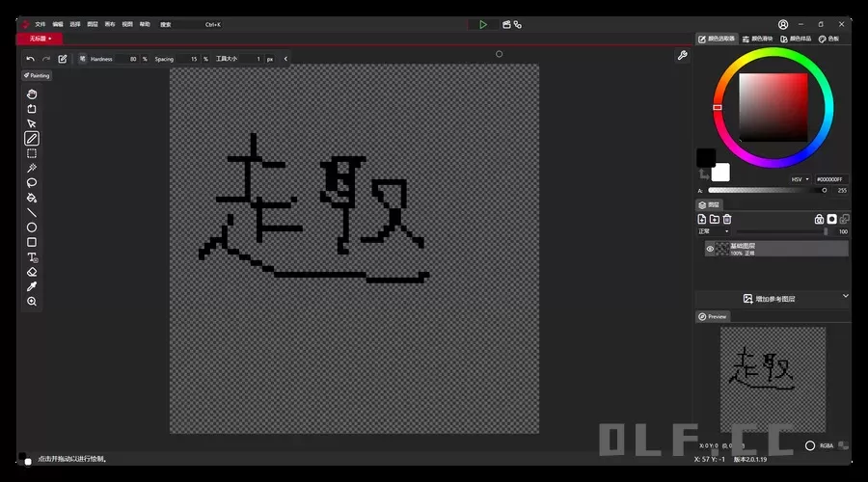Viewport: 868px width, 482px height.
Task: Click the clapperboard icon beside play
Action: [x=506, y=24]
